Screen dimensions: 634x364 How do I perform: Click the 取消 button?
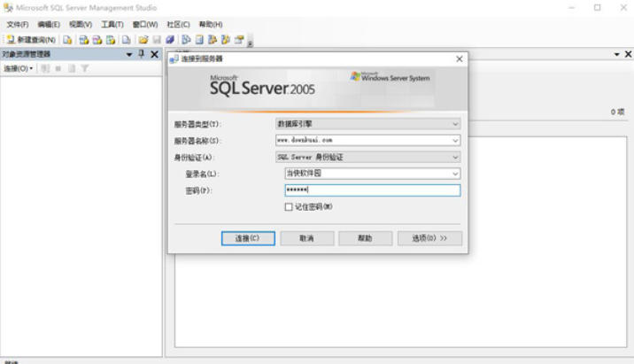pyautogui.click(x=307, y=238)
